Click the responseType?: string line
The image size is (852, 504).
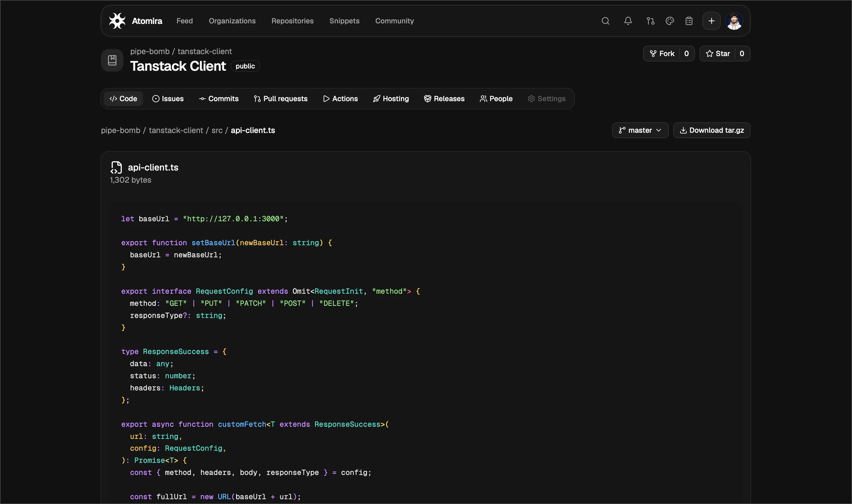178,315
